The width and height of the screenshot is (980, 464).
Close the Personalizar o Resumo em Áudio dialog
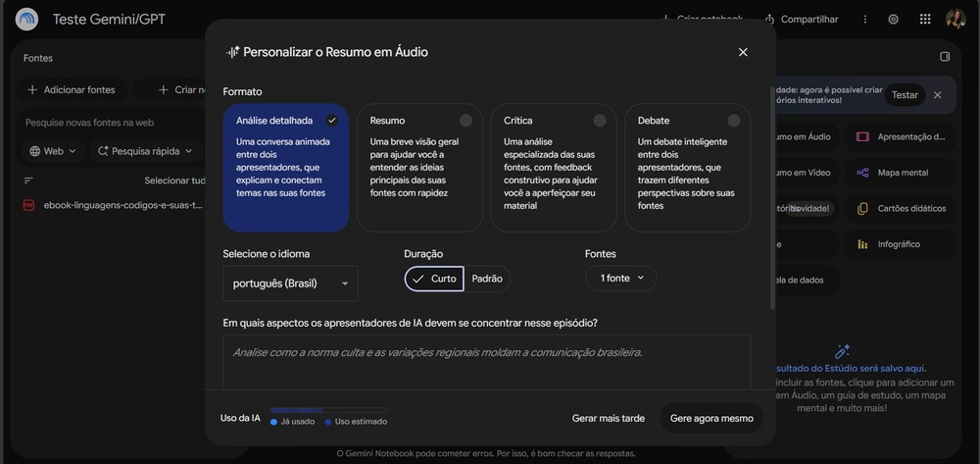pyautogui.click(x=743, y=53)
